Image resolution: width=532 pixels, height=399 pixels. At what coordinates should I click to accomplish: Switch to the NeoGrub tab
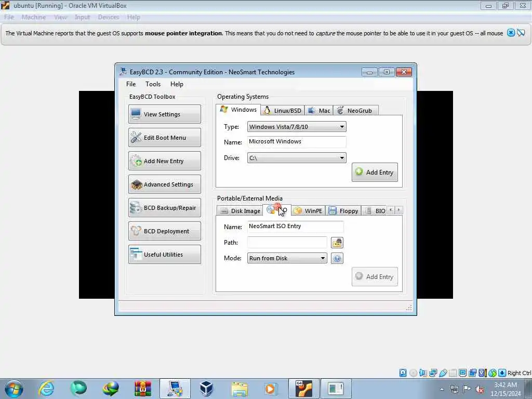tap(355, 111)
